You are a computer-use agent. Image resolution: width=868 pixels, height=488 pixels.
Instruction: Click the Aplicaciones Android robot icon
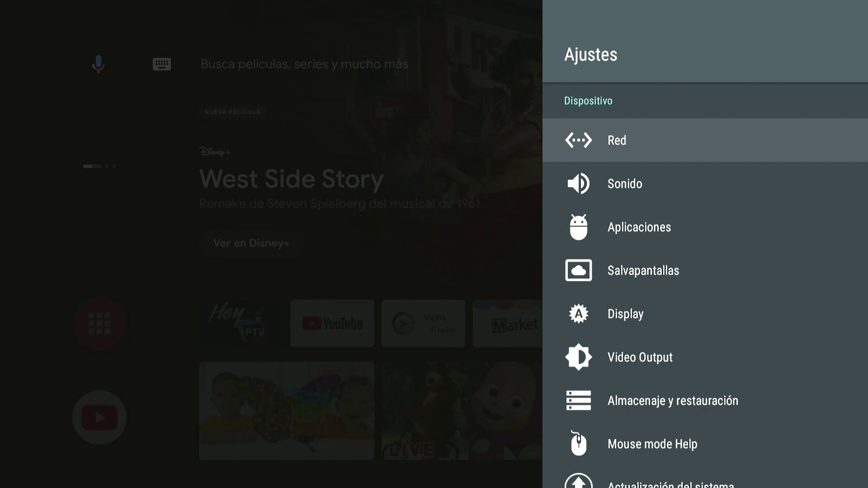coord(578,227)
